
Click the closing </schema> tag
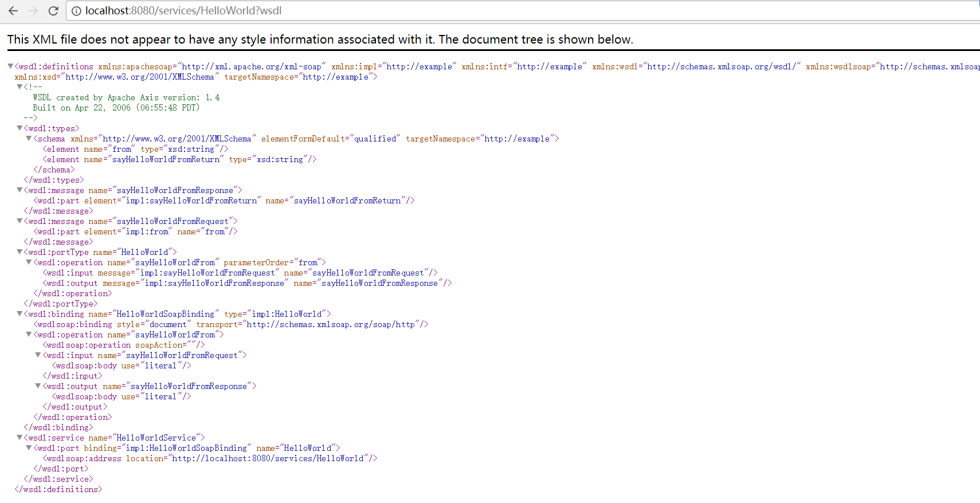[54, 170]
